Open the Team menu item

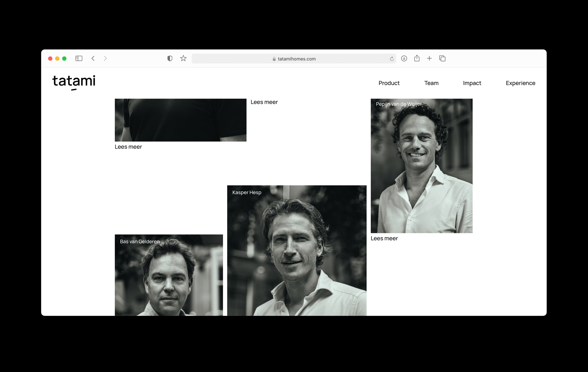pos(431,83)
